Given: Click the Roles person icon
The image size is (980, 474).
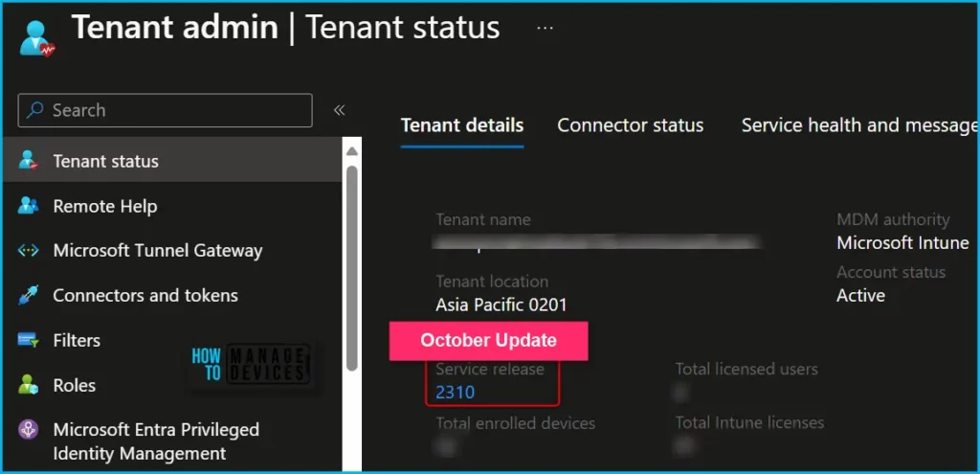Looking at the screenshot, I should [28, 385].
